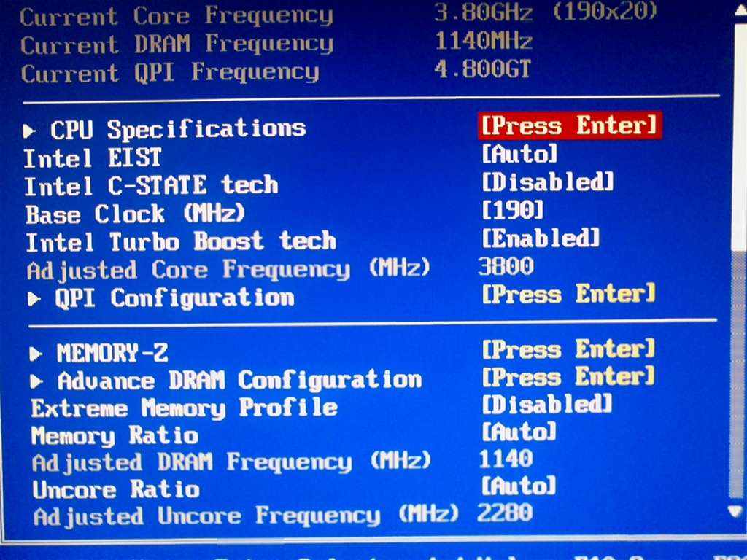
Task: Select Press Enter next to Advance DRAM Configuration
Action: point(568,377)
